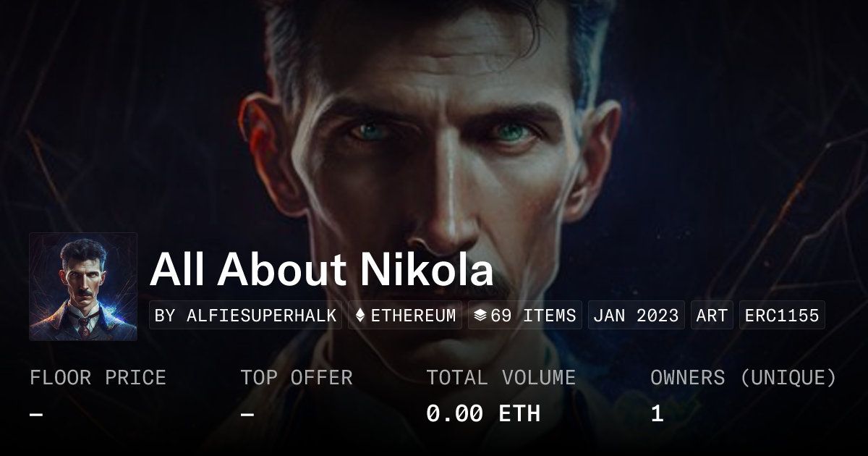The width and height of the screenshot is (868, 456).
Task: Select the ERC1155 token standard badge
Action: [x=782, y=316]
